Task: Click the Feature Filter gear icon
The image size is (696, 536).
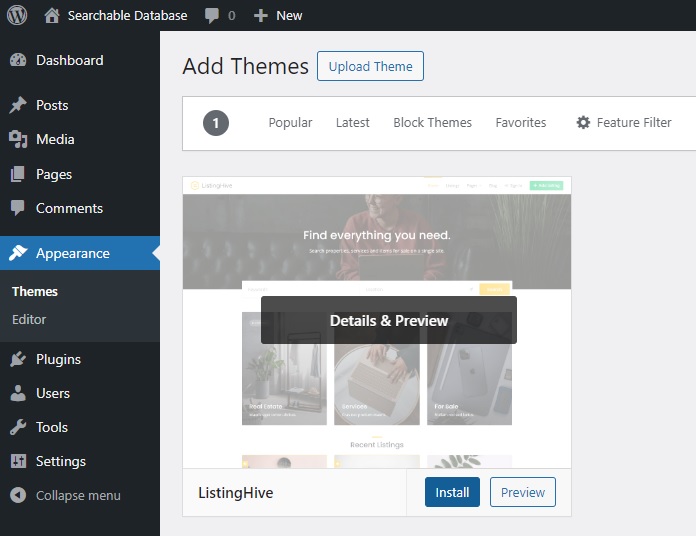Action: (583, 122)
